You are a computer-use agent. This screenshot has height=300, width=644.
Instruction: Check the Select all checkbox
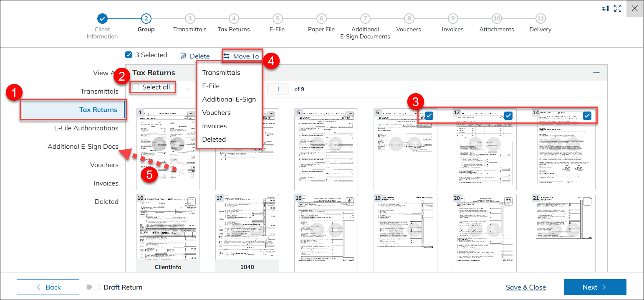click(x=136, y=87)
